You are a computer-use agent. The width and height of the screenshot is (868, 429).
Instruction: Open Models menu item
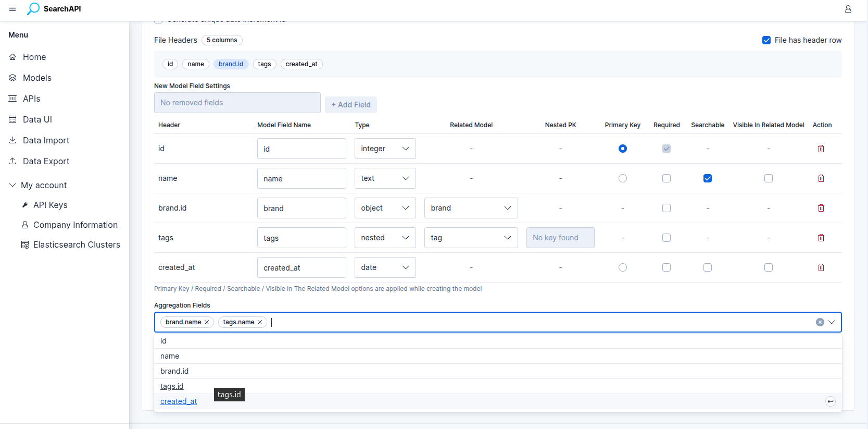(x=37, y=78)
